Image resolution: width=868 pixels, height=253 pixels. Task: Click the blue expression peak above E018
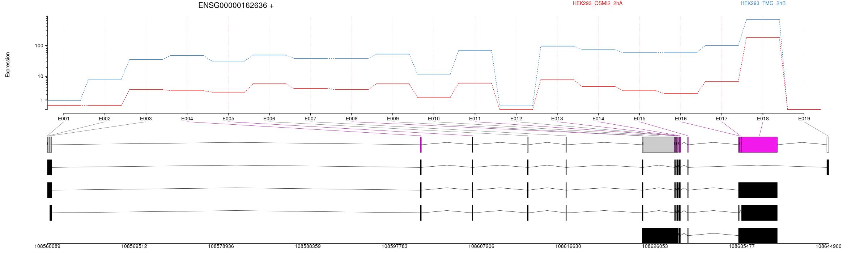[763, 20]
